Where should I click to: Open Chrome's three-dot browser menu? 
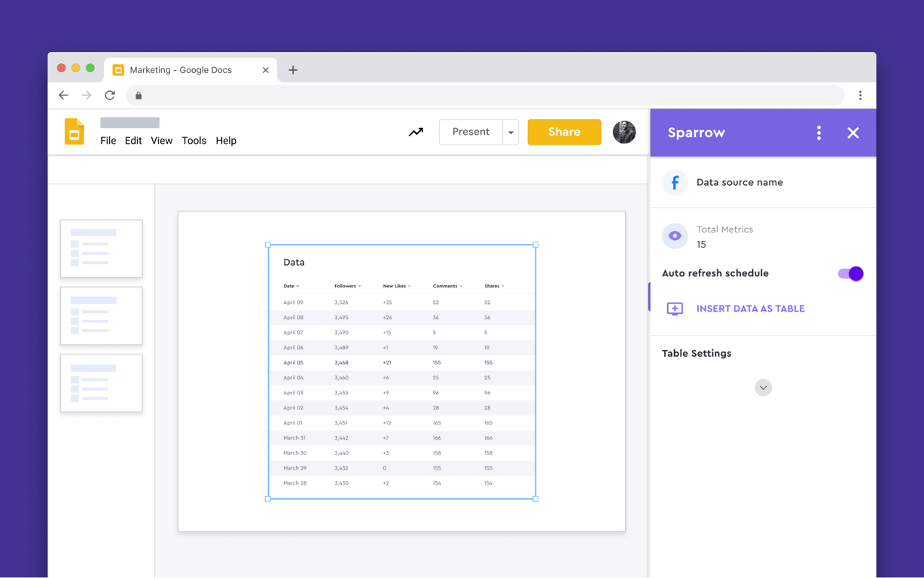(x=860, y=96)
